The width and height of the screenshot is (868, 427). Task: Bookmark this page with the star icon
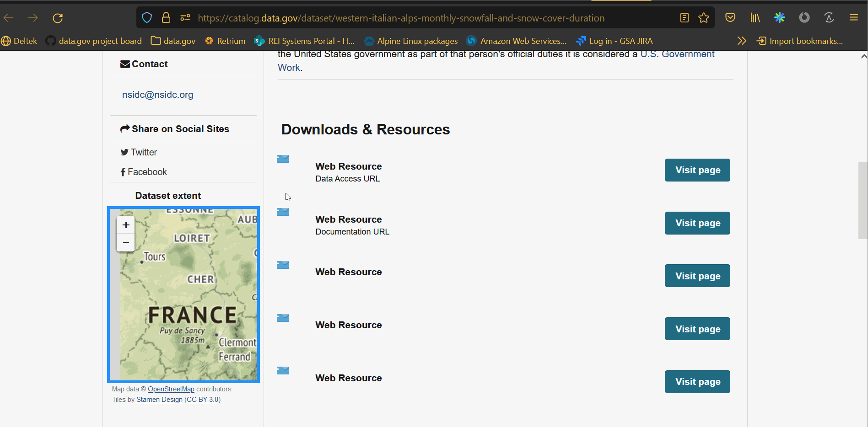tap(704, 18)
